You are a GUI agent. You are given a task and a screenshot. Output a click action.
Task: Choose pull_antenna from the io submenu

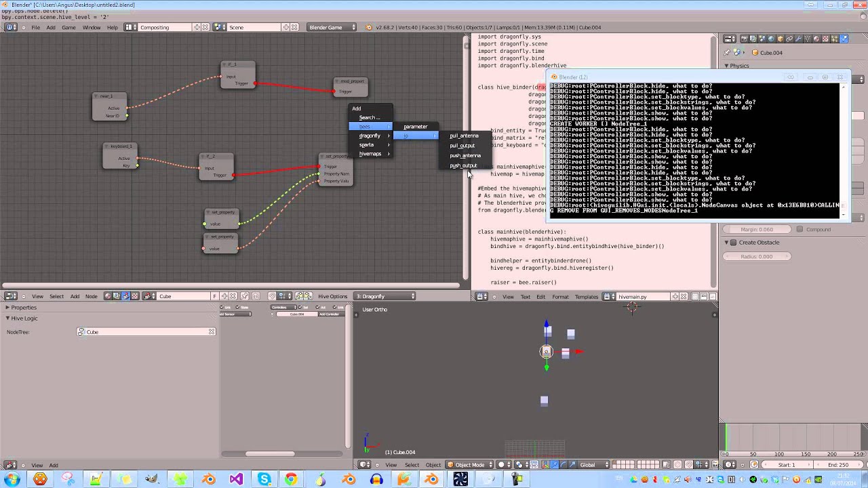464,136
